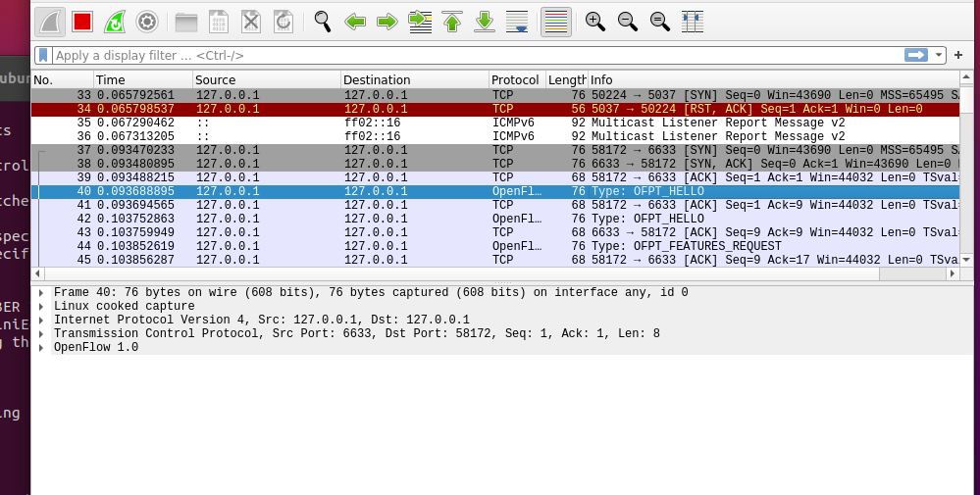The width and height of the screenshot is (980, 495).
Task: Click packet list scroll up arrow
Action: coord(966,78)
